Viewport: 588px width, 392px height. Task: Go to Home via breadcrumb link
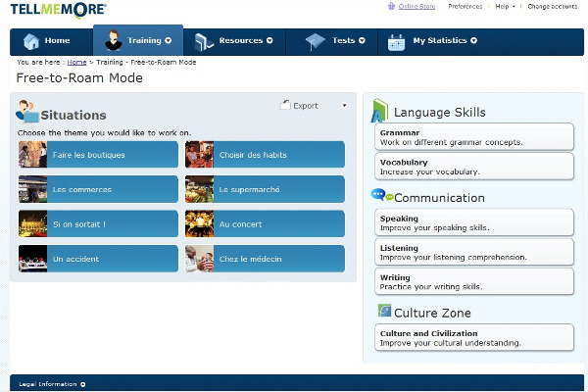click(76, 63)
